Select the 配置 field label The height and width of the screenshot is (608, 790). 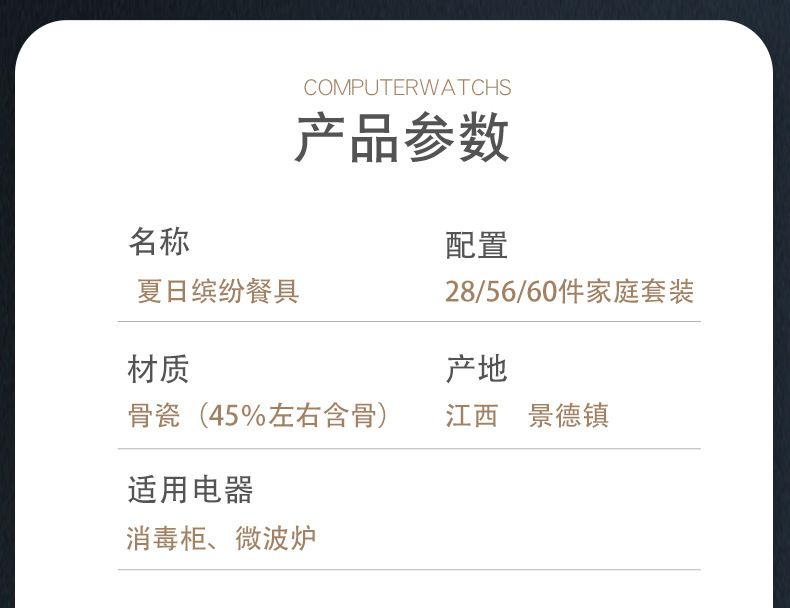pyautogui.click(x=476, y=244)
